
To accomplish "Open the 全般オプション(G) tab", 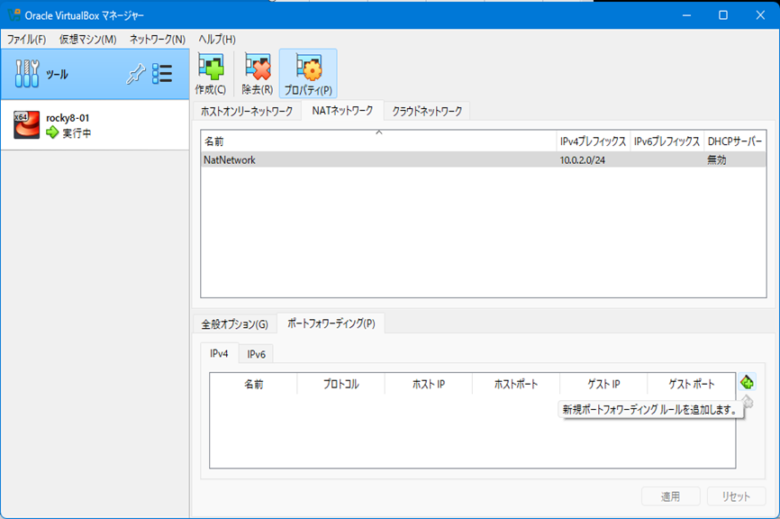I will (234, 324).
